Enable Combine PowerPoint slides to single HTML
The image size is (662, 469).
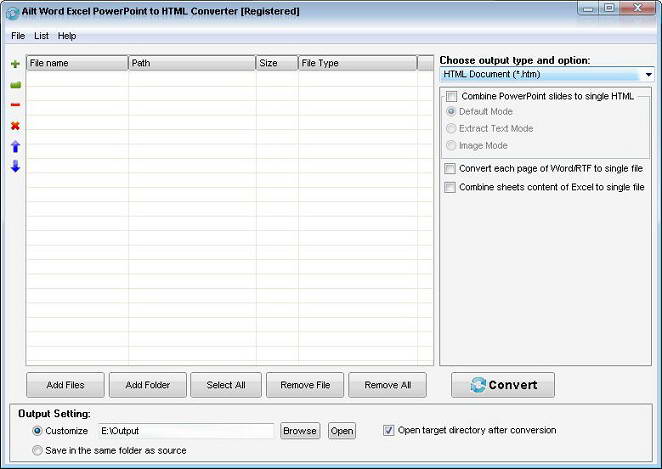pos(451,97)
